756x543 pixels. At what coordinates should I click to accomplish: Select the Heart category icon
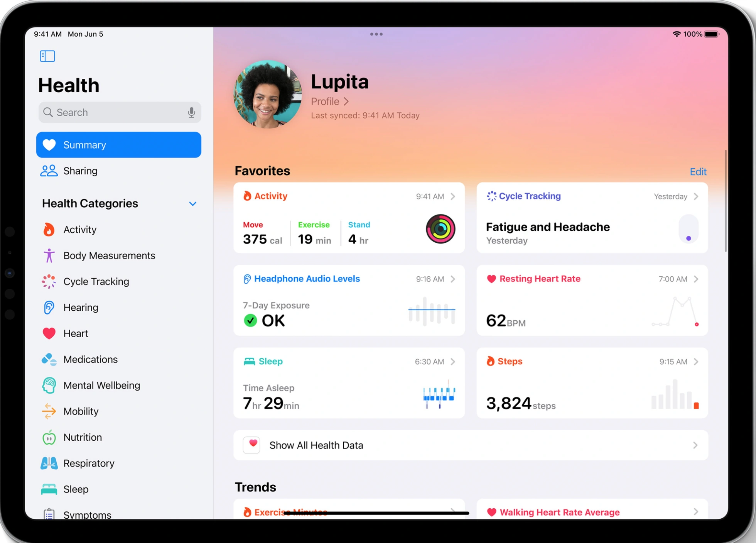pos(49,332)
